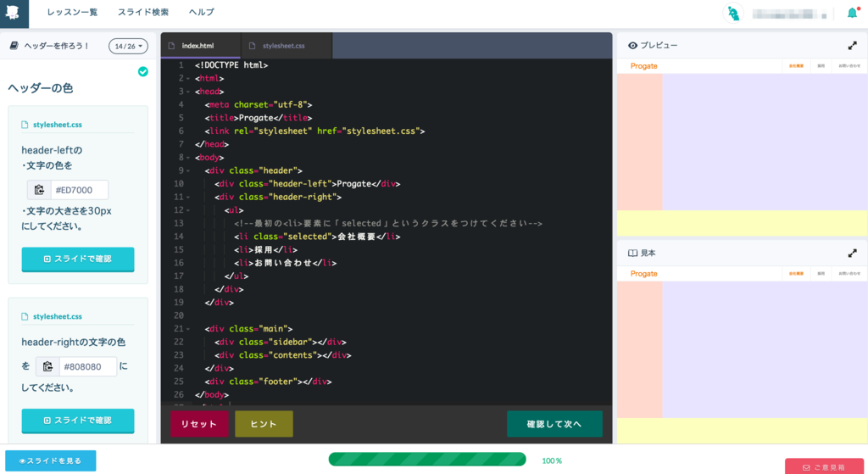The width and height of the screenshot is (868, 474).
Task: Click the スライドを見る button
Action: tap(50, 460)
